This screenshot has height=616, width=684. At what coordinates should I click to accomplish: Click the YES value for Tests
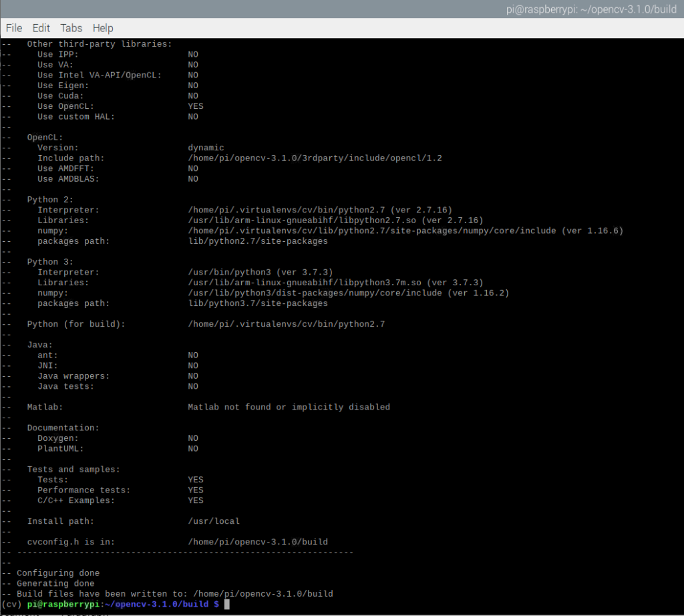point(196,480)
